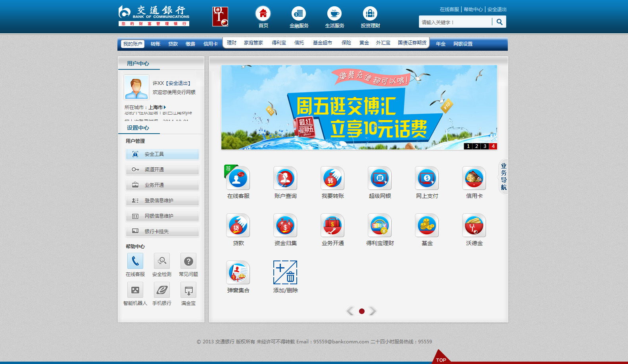Open the 账户查询 icon

285,178
